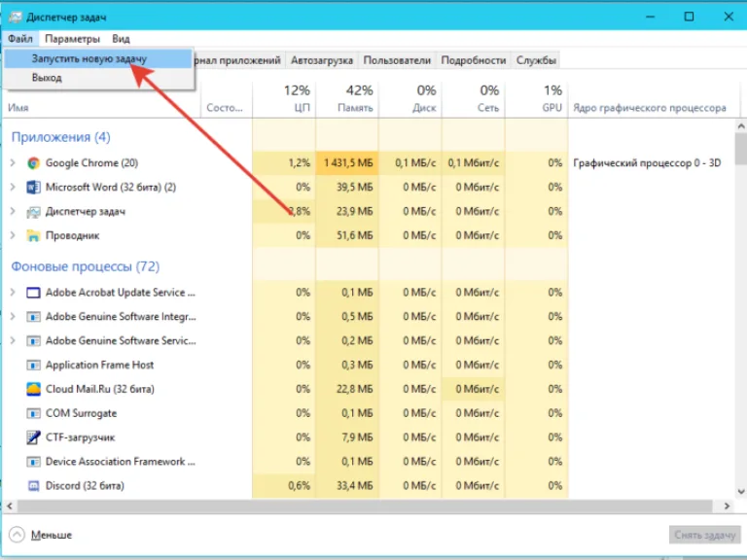The image size is (747, 560).
Task: Switch to the Подробности tab
Action: (473, 60)
